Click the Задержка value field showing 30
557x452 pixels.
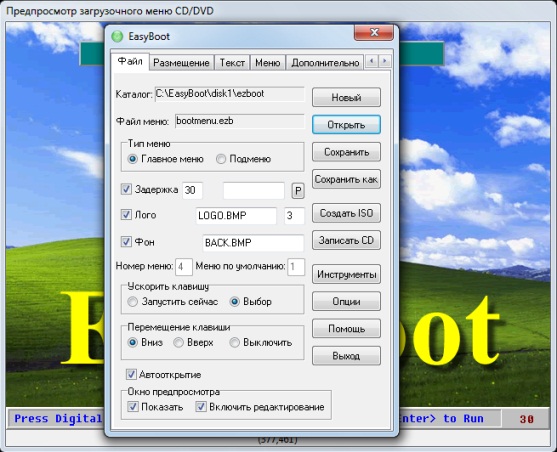click(x=192, y=191)
